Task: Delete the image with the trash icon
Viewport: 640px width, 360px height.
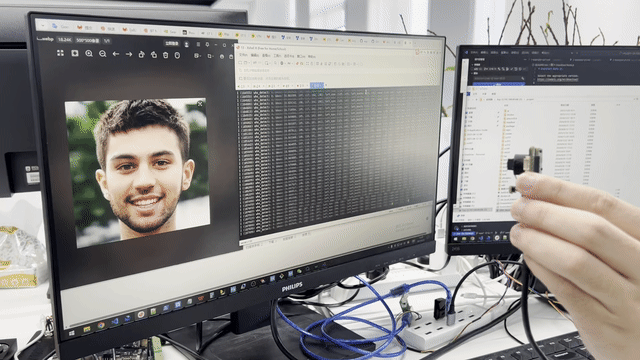Action: (x=165, y=55)
